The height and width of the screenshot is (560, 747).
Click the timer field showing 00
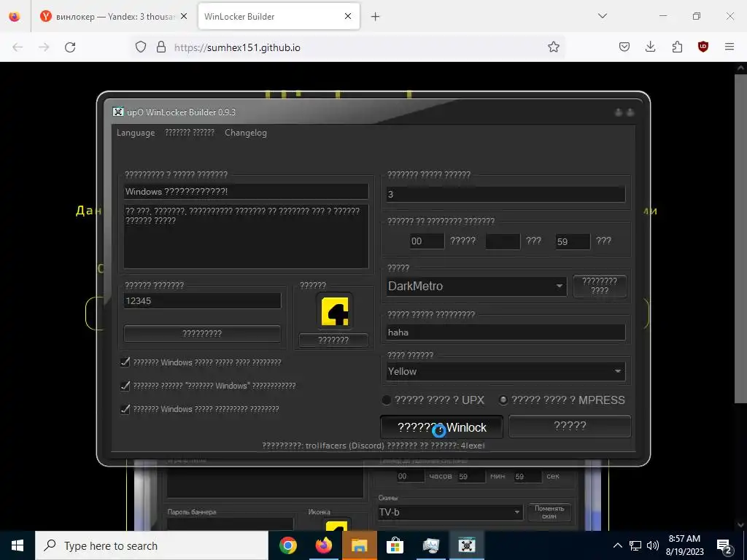pos(427,241)
